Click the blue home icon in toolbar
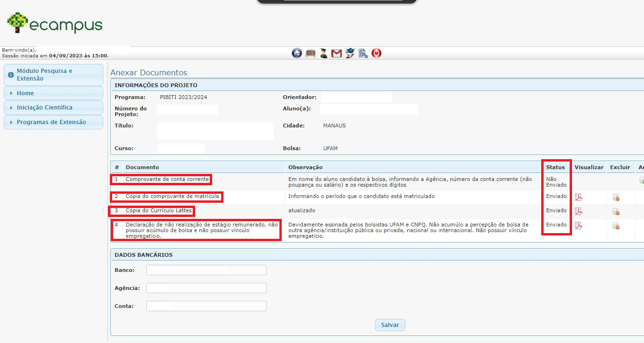 click(297, 53)
